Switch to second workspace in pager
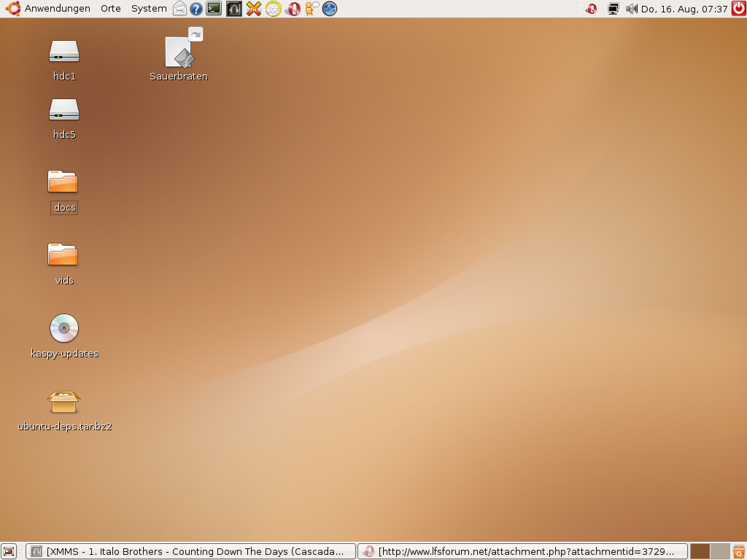 720,551
